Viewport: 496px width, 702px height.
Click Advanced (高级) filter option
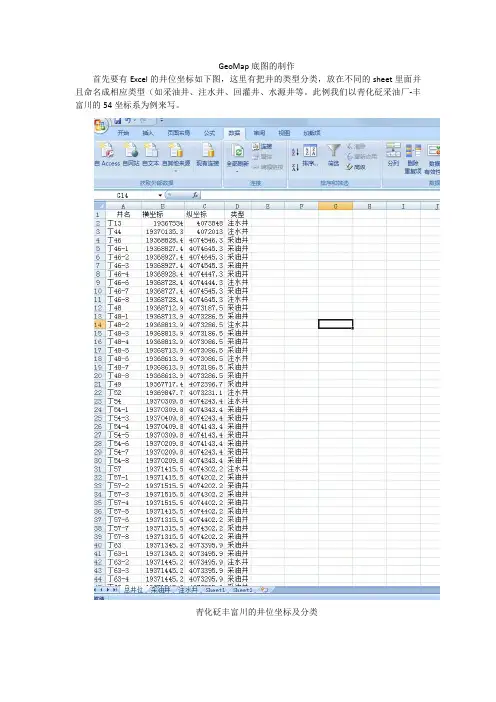coord(356,167)
